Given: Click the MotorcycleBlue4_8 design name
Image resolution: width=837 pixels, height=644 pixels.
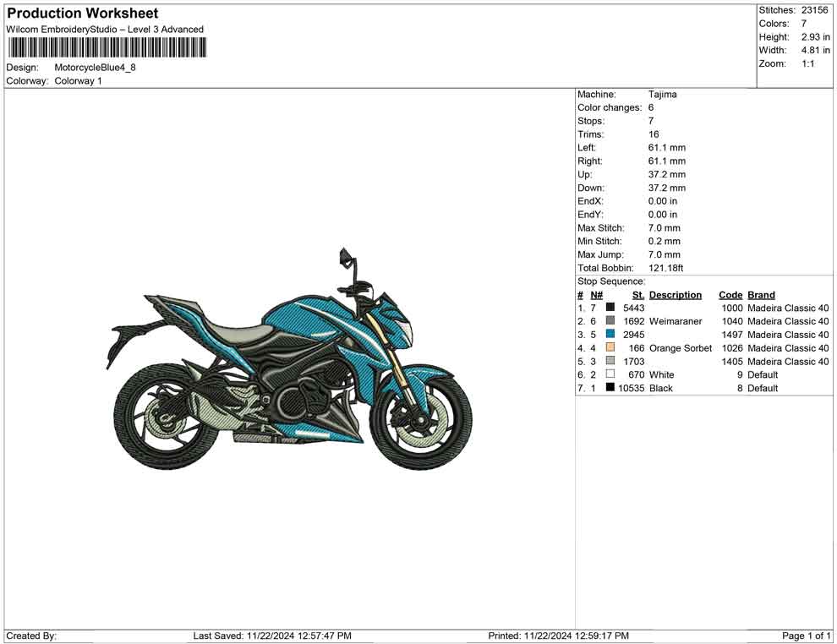Looking at the screenshot, I should point(96,66).
